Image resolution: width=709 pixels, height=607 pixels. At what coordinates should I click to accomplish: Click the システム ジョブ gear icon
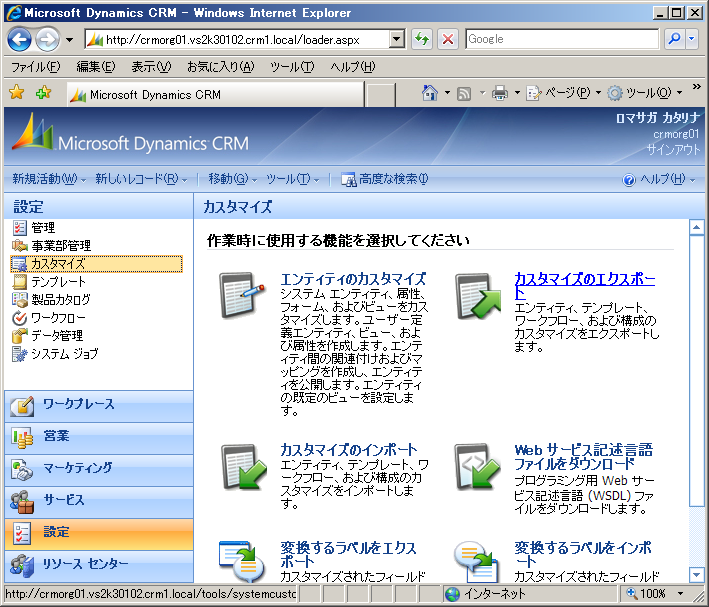point(19,354)
